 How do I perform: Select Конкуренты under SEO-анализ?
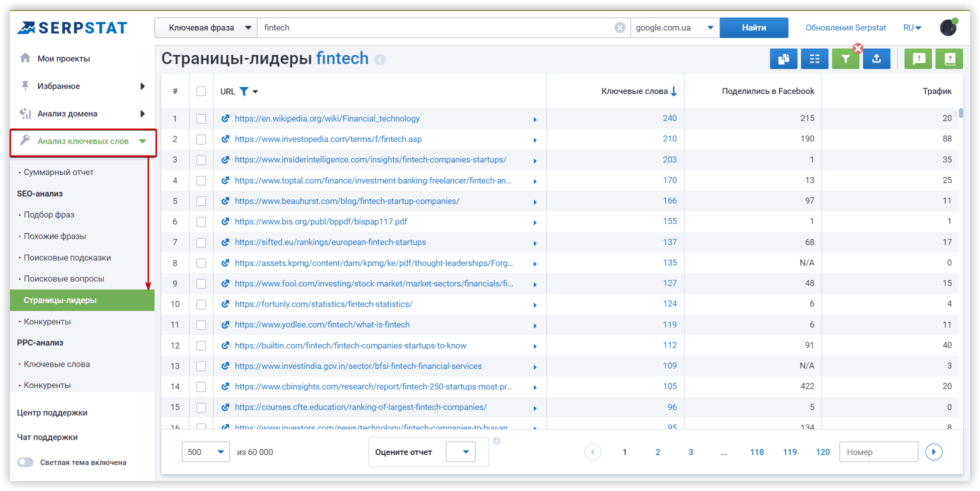pyautogui.click(x=47, y=321)
